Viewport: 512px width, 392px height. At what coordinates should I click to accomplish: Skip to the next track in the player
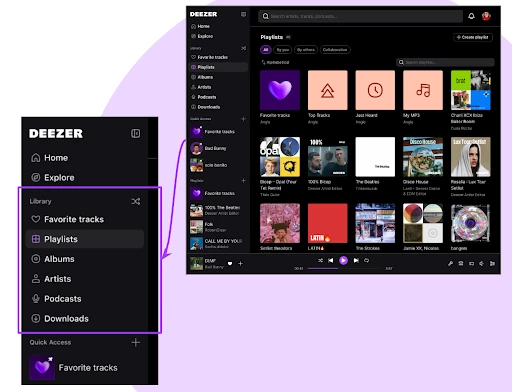(x=356, y=260)
